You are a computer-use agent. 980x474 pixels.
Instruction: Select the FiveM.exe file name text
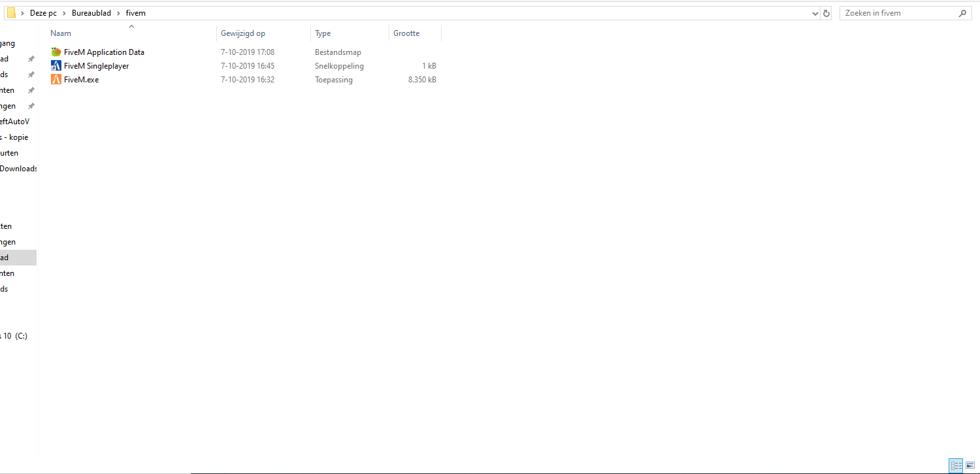(x=81, y=80)
